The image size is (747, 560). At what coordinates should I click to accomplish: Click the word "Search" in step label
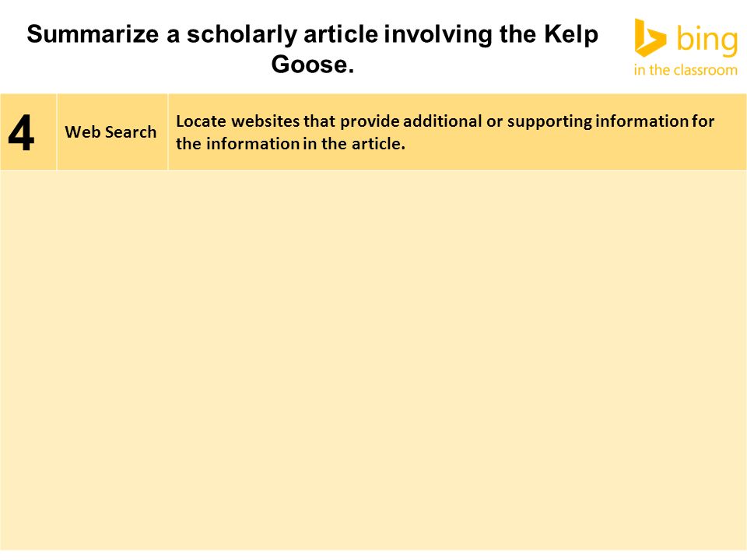(x=131, y=132)
